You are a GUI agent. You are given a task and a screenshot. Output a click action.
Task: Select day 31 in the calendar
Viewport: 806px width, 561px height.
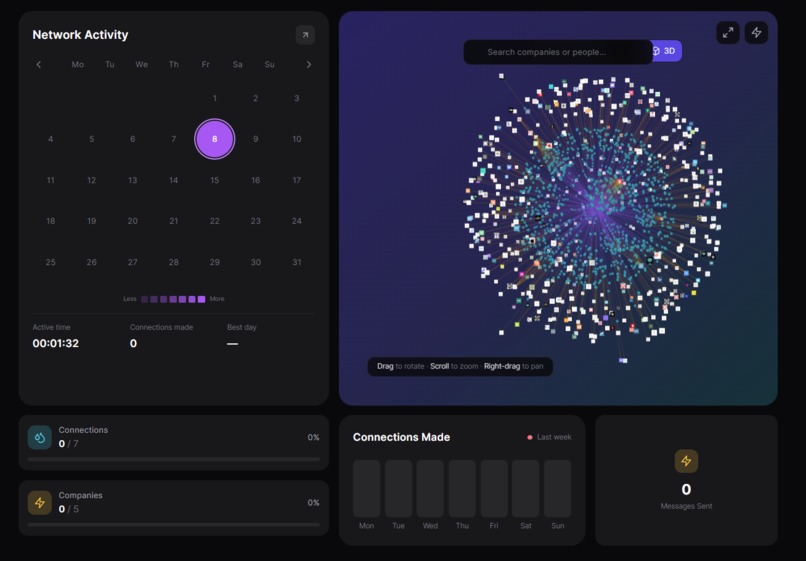(x=297, y=262)
